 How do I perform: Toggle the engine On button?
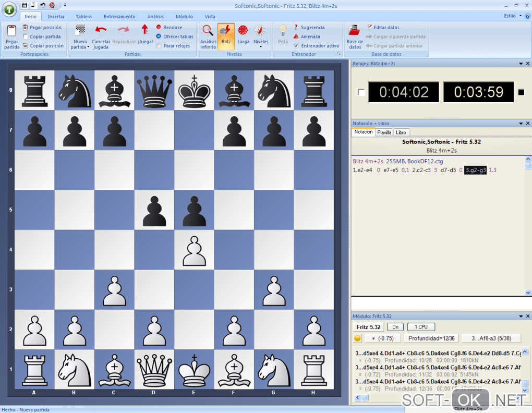click(x=395, y=327)
